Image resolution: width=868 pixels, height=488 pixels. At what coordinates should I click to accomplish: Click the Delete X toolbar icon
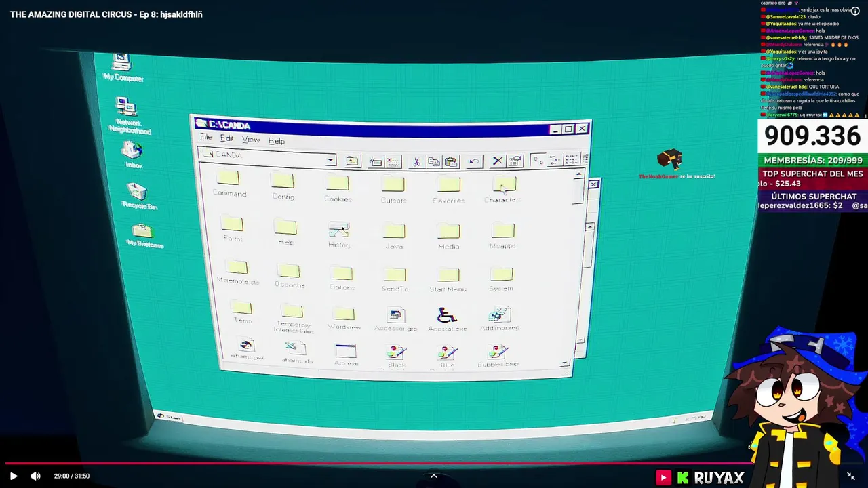[x=497, y=161]
